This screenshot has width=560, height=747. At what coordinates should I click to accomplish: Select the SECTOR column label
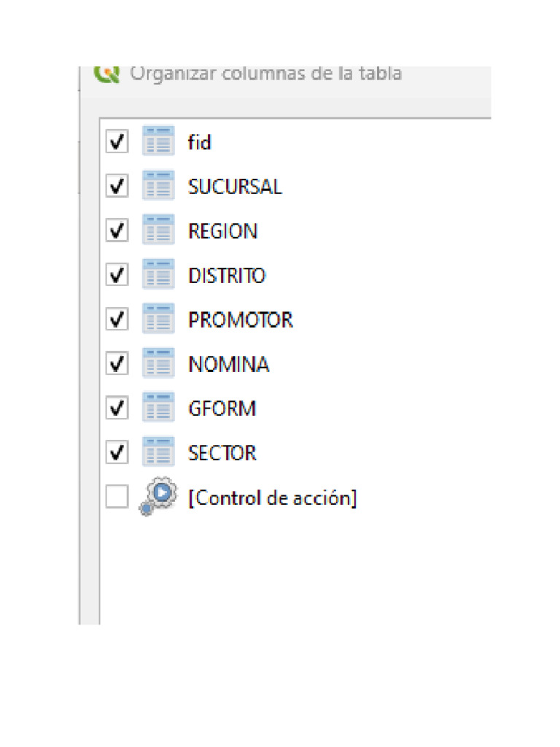(222, 453)
